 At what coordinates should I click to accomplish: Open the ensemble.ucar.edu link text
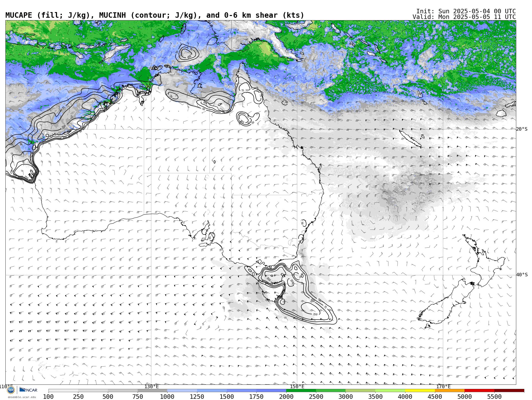coord(22,397)
